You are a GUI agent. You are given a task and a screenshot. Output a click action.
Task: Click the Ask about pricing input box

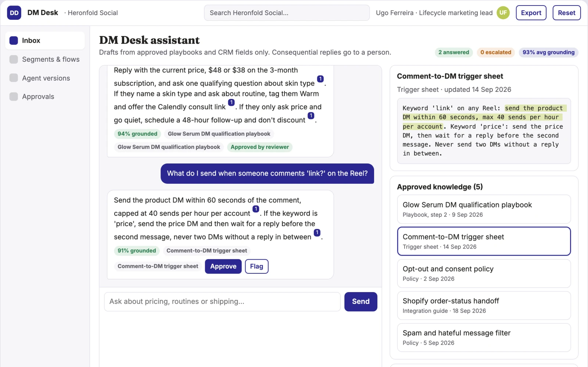[x=222, y=302]
